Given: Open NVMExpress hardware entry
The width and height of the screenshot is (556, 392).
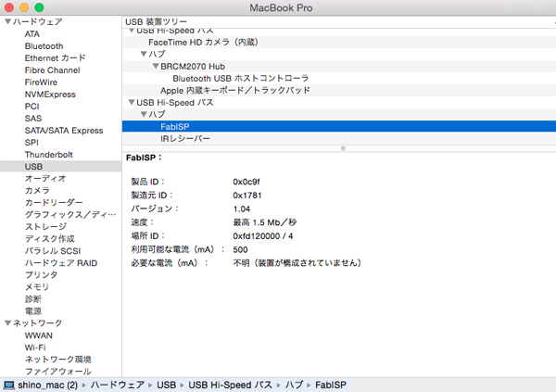Looking at the screenshot, I should [50, 95].
